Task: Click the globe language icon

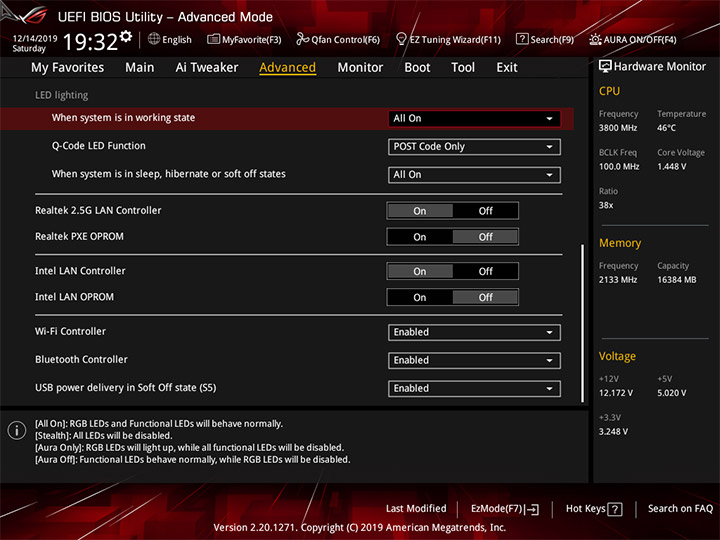Action: point(154,39)
